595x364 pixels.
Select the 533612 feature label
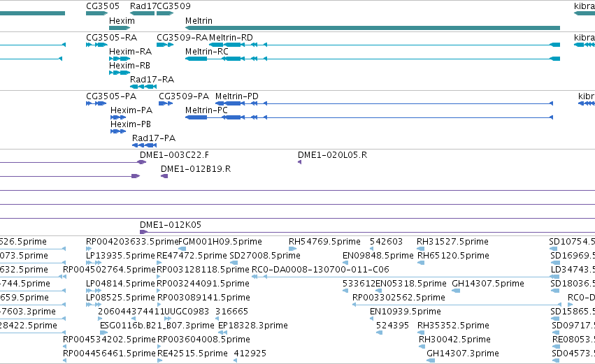(359, 284)
